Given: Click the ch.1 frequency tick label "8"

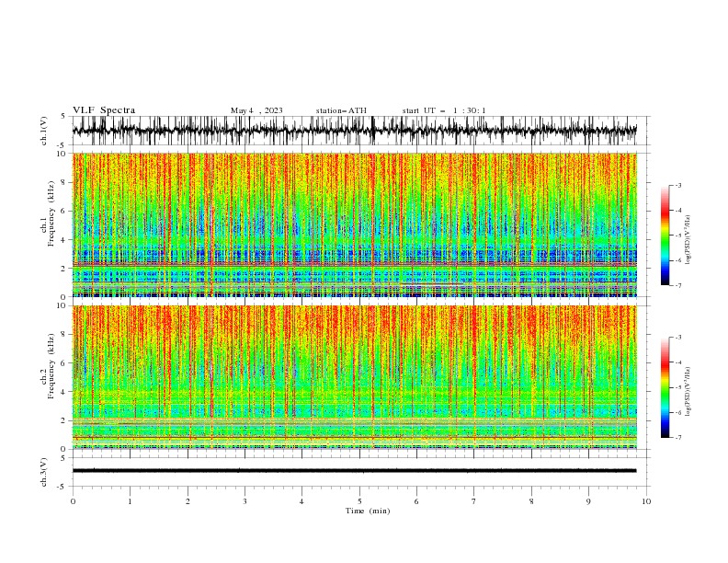Looking at the screenshot, I should (64, 182).
